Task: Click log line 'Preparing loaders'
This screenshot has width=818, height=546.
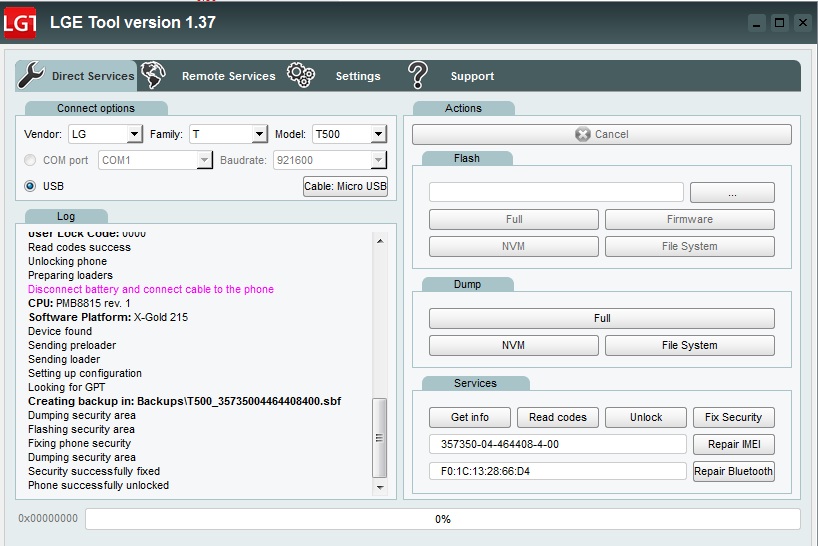Action: tap(70, 275)
